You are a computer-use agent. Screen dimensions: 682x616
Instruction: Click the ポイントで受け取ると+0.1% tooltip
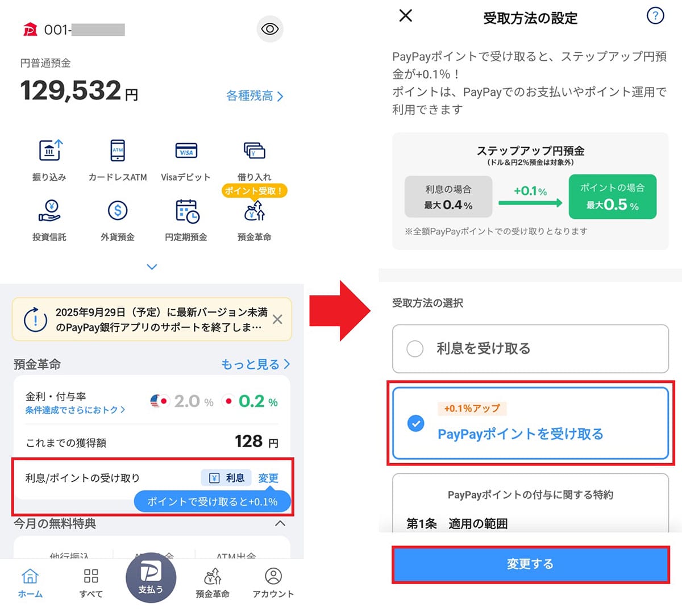[x=212, y=502]
